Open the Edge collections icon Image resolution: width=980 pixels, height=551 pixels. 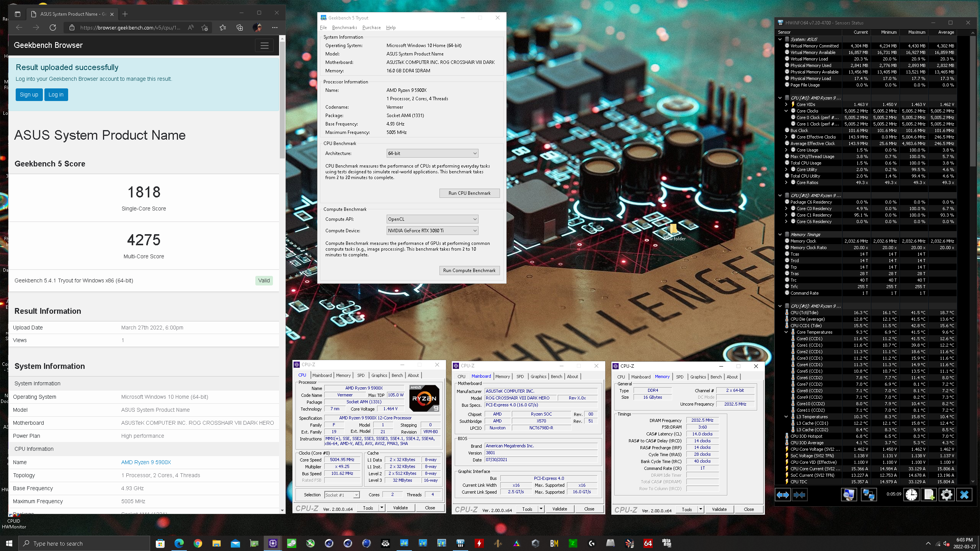[240, 28]
